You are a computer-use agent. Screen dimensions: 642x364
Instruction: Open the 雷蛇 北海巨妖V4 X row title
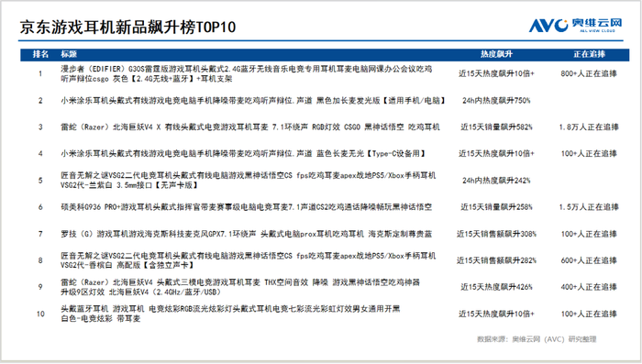tap(250, 127)
